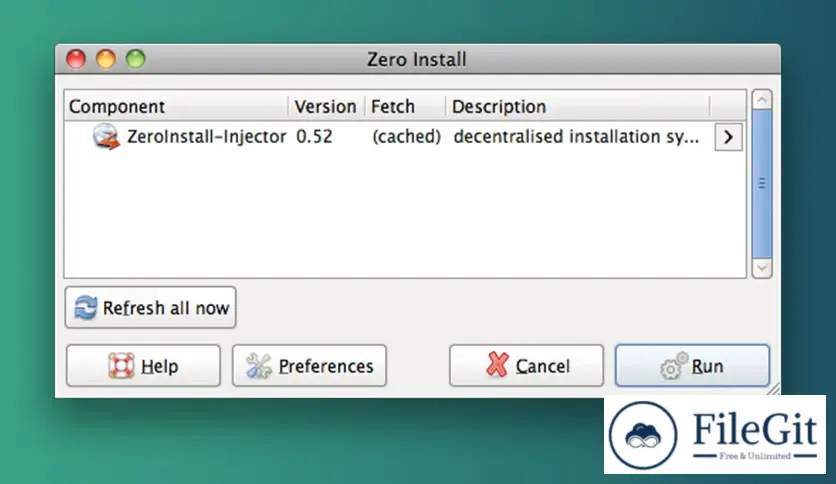Open Preferences
This screenshot has height=484, width=836.
click(309, 366)
